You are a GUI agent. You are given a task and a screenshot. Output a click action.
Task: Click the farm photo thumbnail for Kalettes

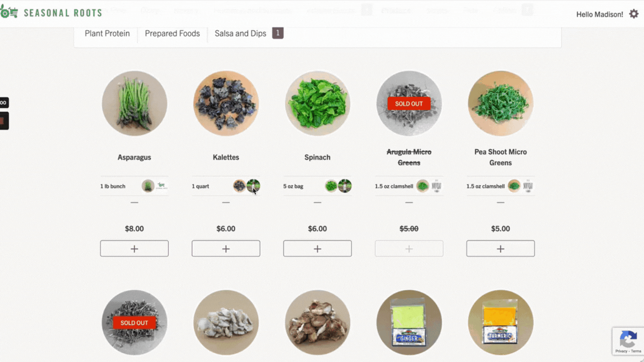254,186
